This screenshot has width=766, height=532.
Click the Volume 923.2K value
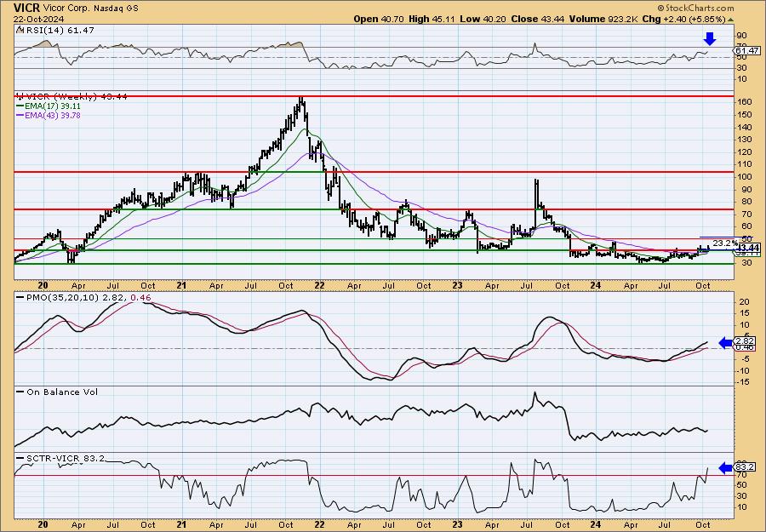603,19
